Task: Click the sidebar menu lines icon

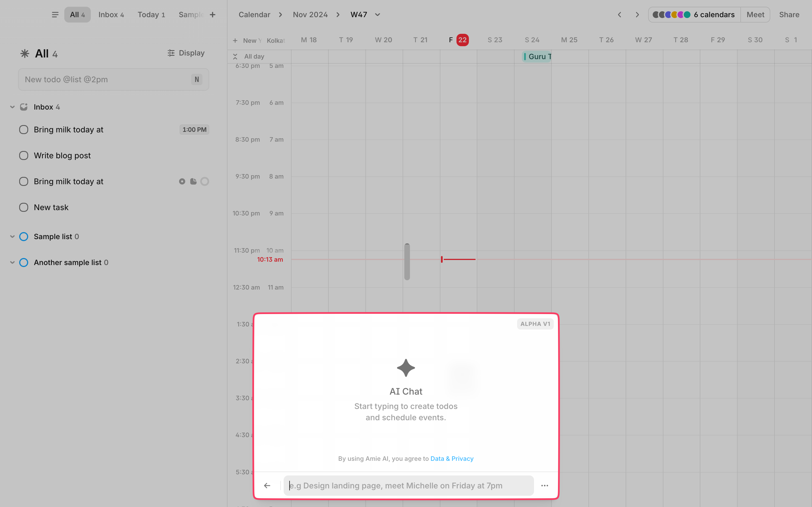Action: click(x=55, y=15)
